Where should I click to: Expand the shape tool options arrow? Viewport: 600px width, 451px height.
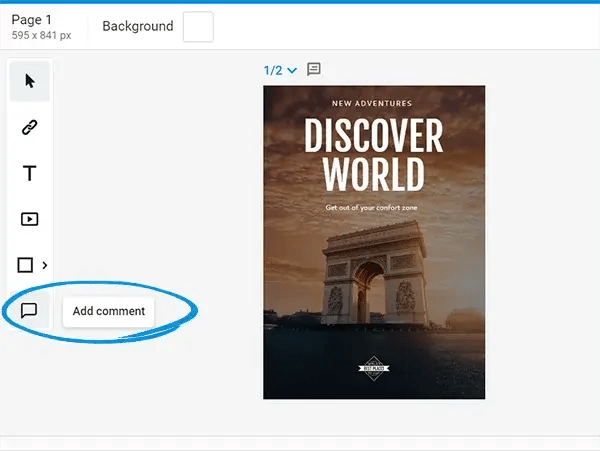coord(45,265)
